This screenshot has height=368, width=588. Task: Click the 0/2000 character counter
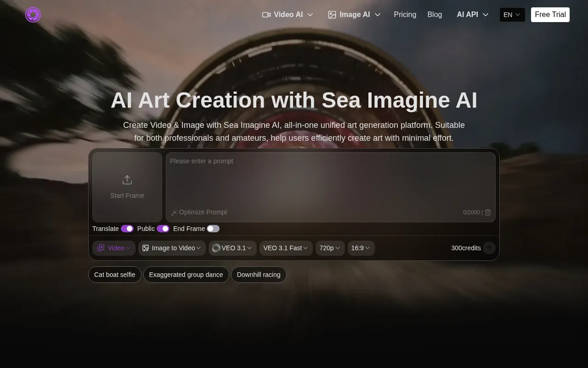coord(471,213)
